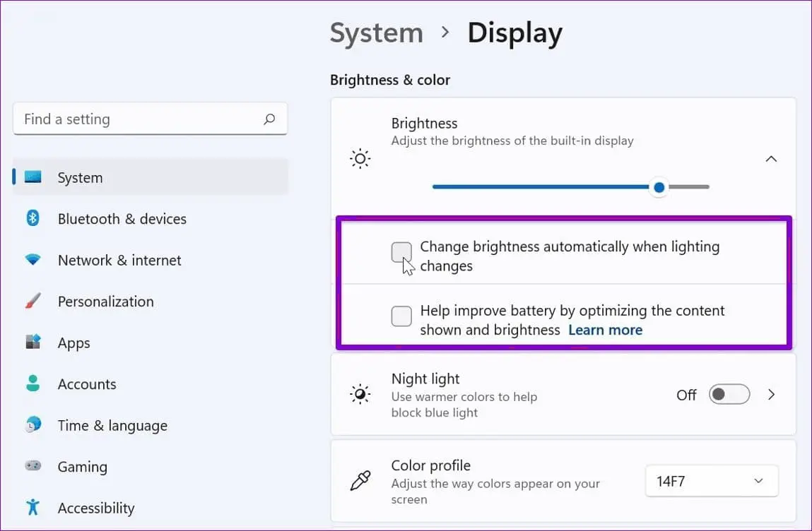
Task: Click the Time & language globe icon
Action: pos(33,425)
